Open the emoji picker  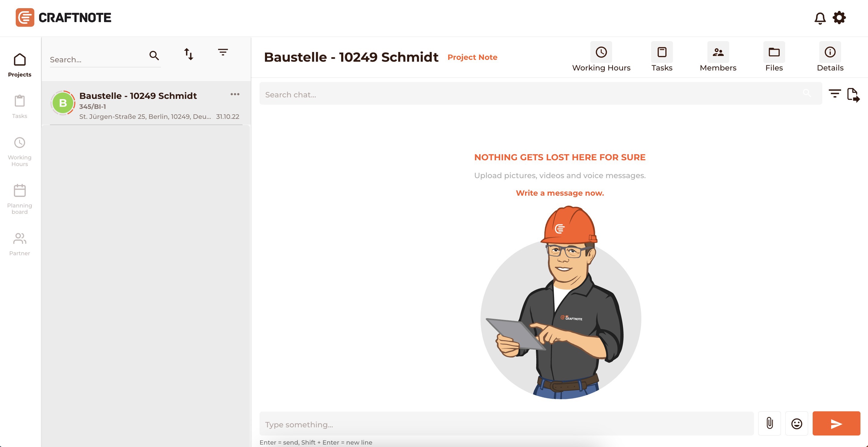pyautogui.click(x=797, y=423)
